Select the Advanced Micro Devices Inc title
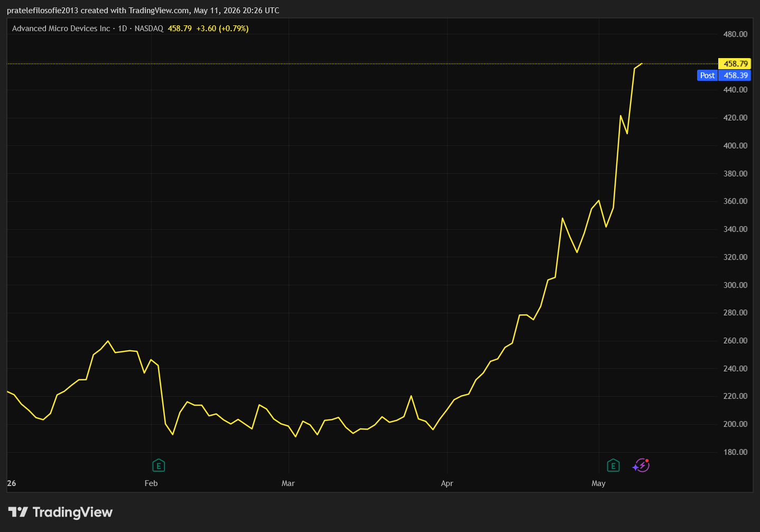This screenshot has width=760, height=532. [61, 29]
